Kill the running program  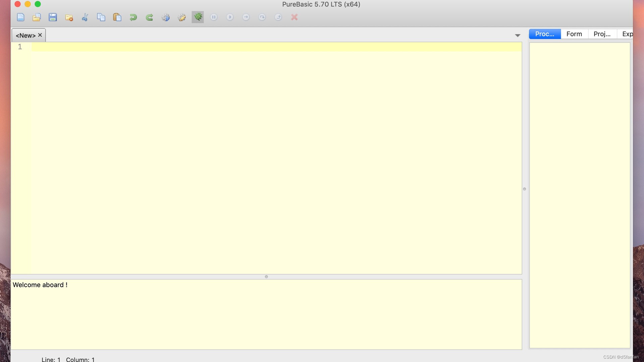(x=294, y=17)
